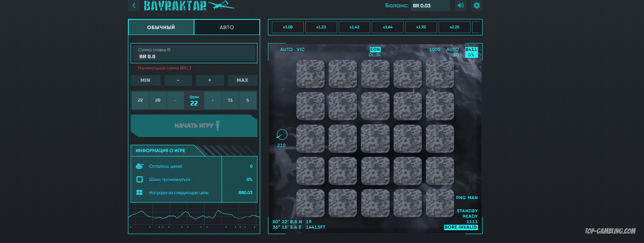Click camo tile in fourth row, fourth column
Viewport: 644px width, 243px height.
click(408, 171)
